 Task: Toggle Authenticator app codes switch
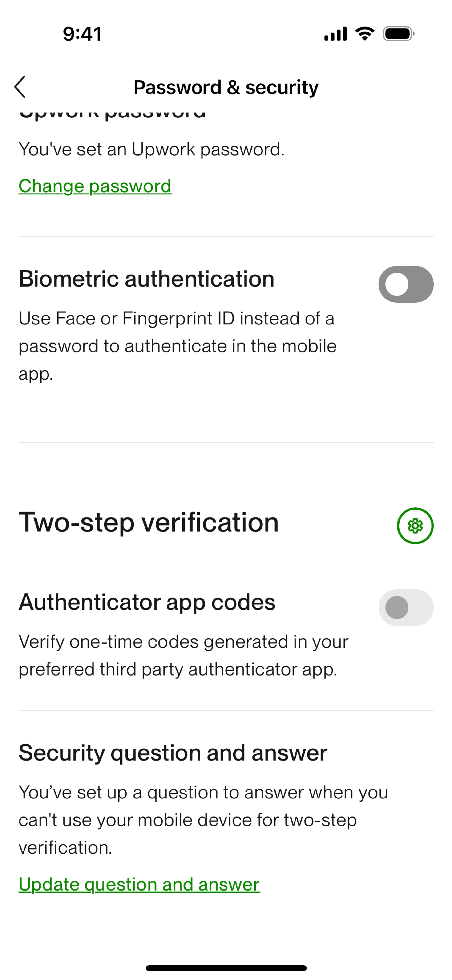(x=406, y=607)
